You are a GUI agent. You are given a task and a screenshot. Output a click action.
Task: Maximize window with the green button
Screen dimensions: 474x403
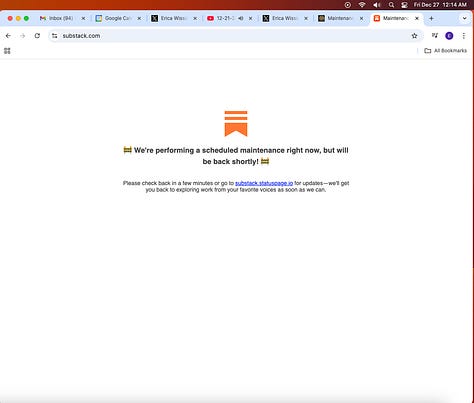point(26,18)
